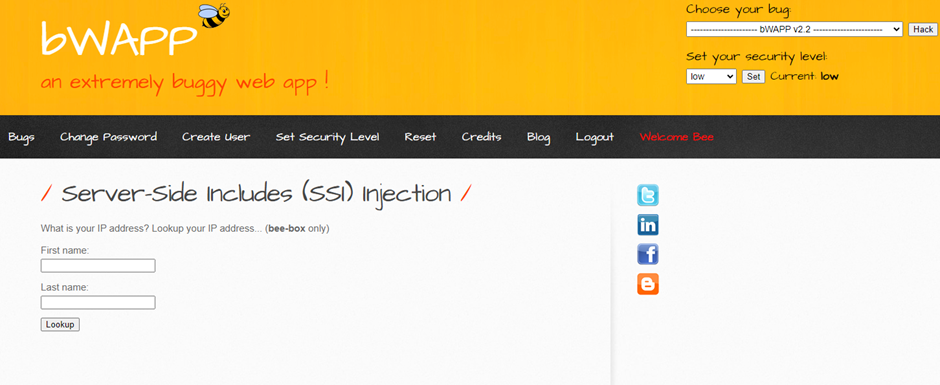Focus the Last name input field

coord(98,302)
